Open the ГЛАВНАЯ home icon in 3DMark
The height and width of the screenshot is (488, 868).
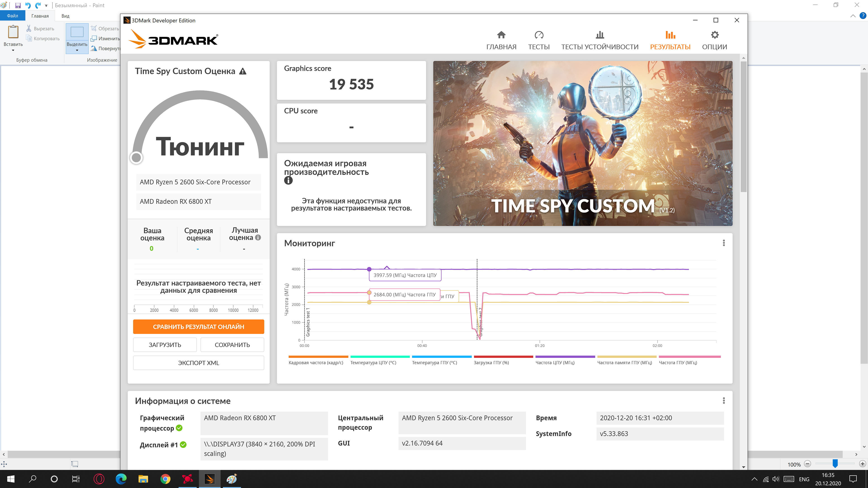click(501, 35)
